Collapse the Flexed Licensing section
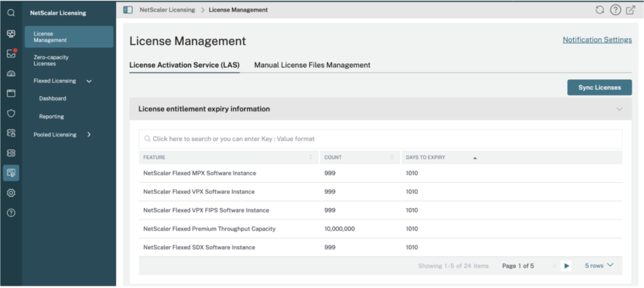The image size is (644, 288). click(89, 81)
